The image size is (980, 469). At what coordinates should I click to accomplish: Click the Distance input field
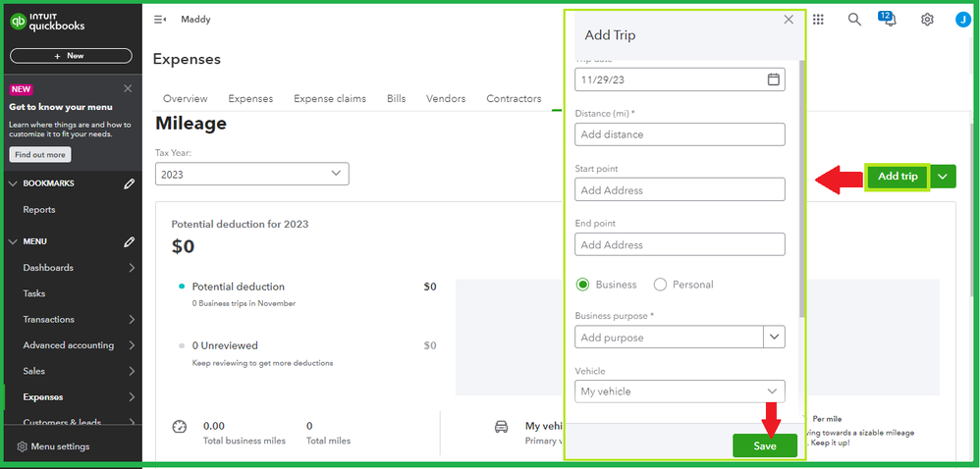[x=680, y=134]
